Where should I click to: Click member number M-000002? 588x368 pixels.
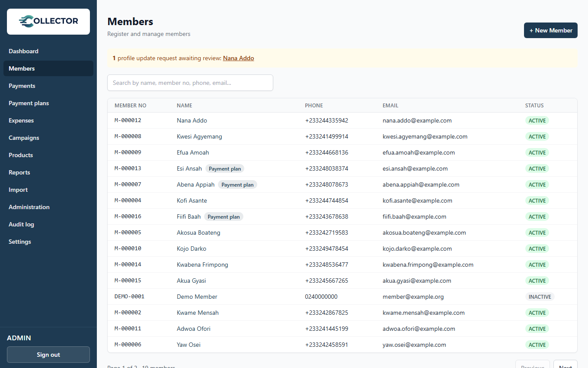coord(128,313)
